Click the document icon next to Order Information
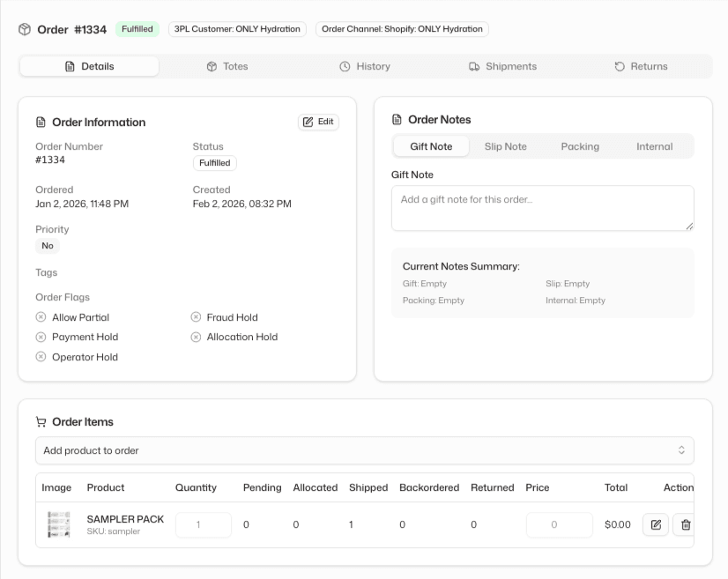 point(41,122)
